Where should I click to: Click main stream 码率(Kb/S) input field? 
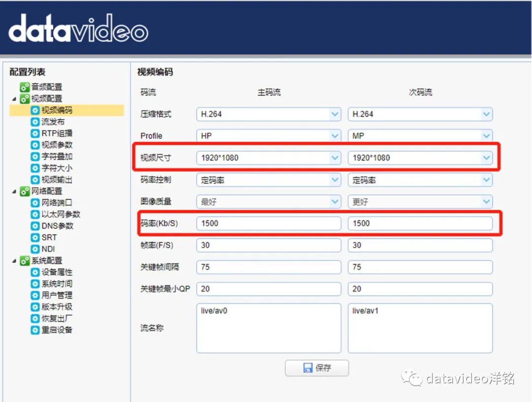268,224
